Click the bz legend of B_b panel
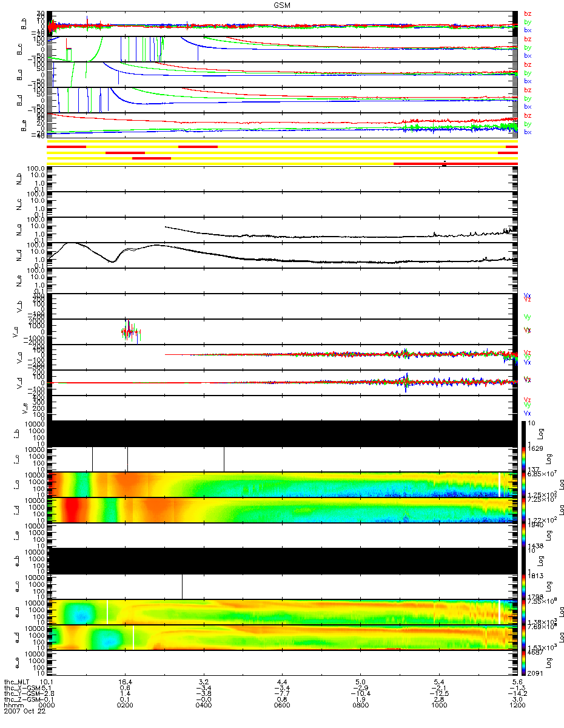Image resolution: width=564 pixels, height=728 pixels. (527, 13)
